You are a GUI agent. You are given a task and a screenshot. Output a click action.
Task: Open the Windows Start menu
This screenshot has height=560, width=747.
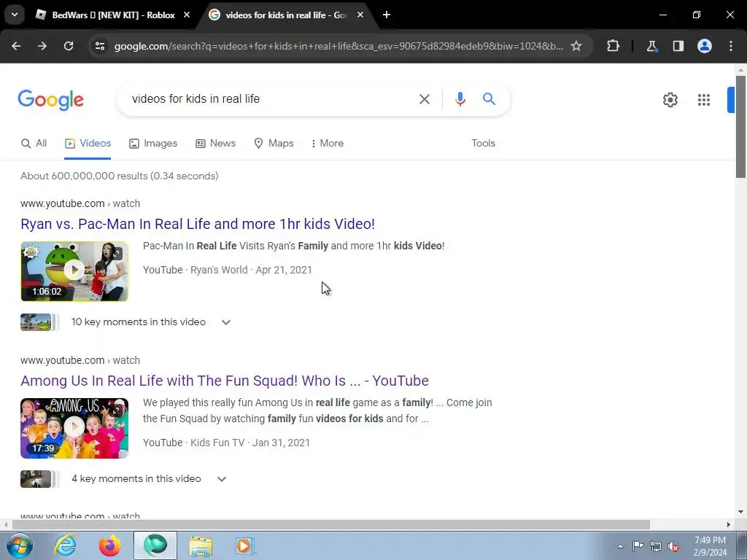pos(20,545)
